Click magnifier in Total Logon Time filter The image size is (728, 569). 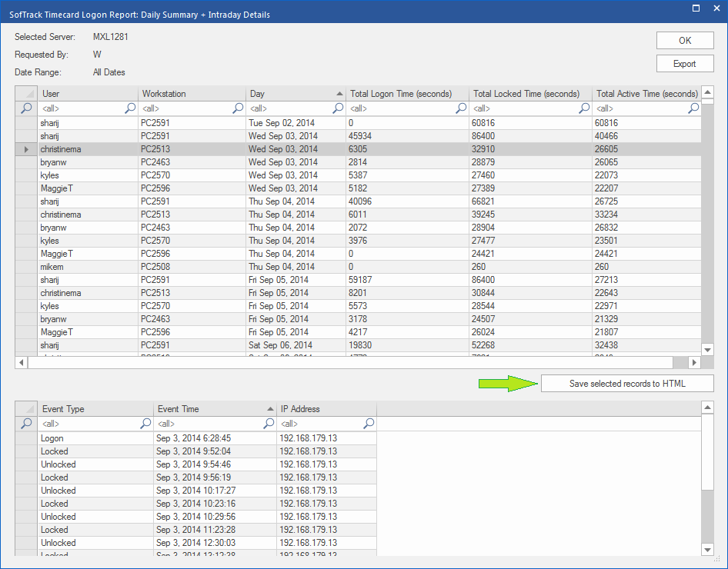(461, 109)
